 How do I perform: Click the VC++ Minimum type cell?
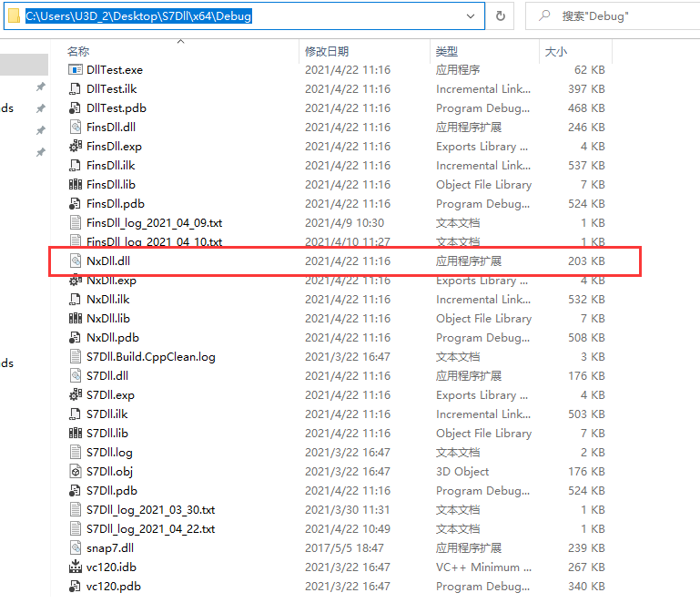tap(484, 567)
